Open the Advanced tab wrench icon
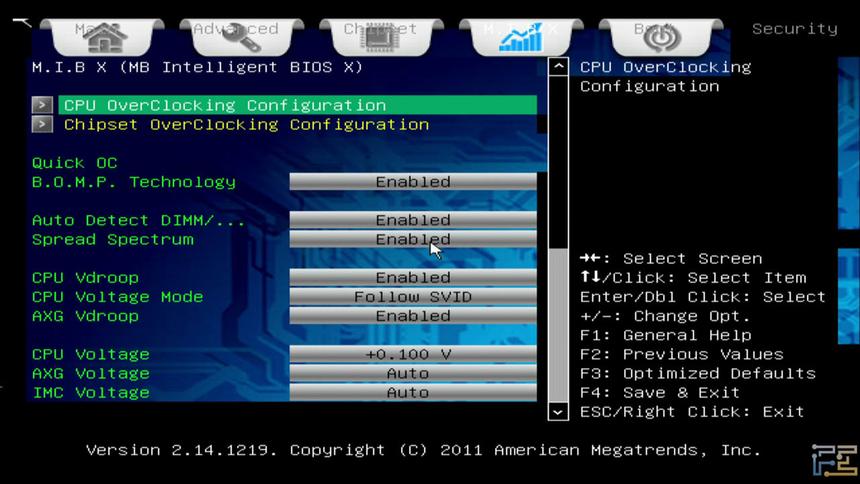This screenshot has height=484, width=860. click(241, 37)
